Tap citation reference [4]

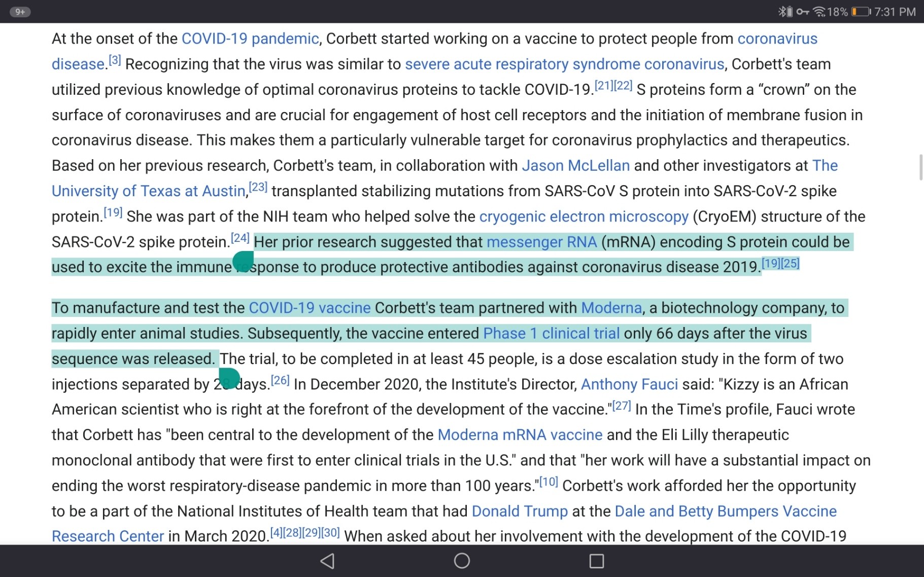click(276, 532)
